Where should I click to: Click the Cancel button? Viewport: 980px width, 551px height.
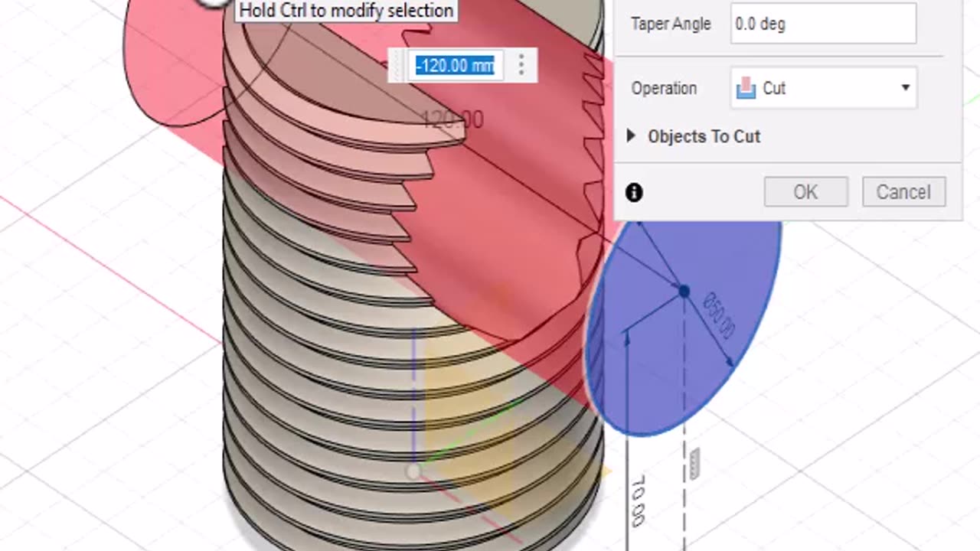903,192
